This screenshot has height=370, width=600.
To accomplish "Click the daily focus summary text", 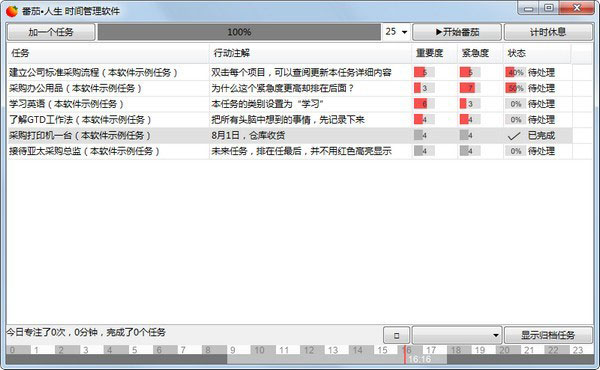I will coord(86,332).
